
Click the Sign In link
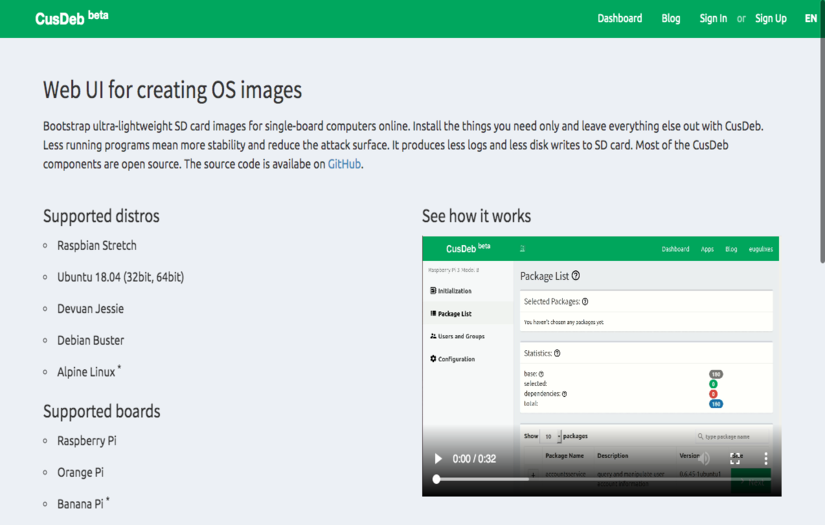click(713, 18)
